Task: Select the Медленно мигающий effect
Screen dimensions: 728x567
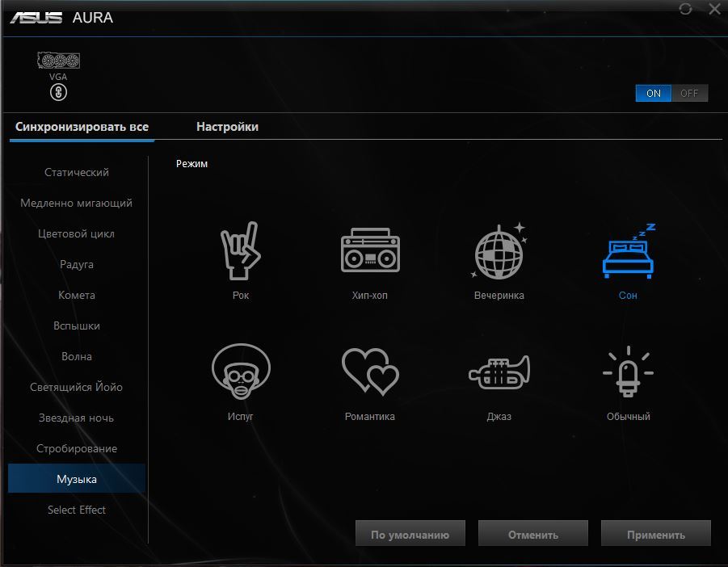Action: tap(77, 203)
